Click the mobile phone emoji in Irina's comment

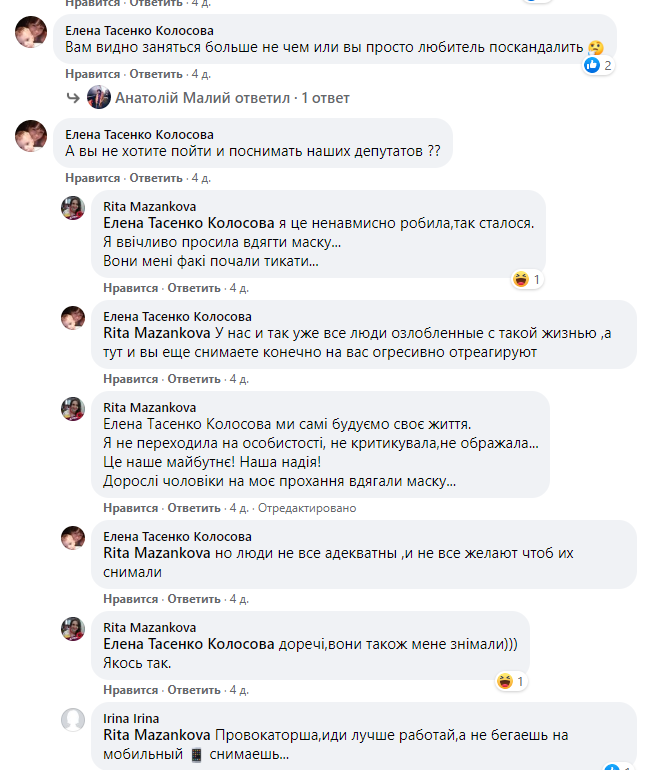coord(196,754)
